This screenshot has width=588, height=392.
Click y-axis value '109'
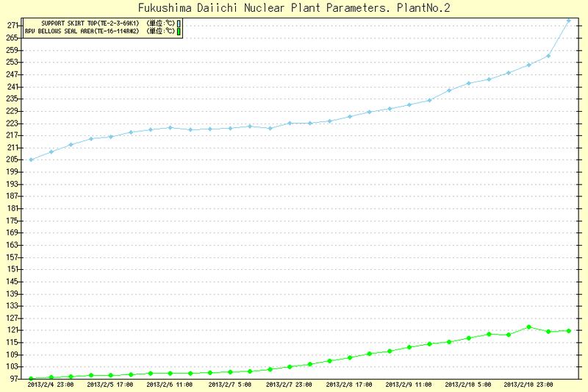(12, 355)
